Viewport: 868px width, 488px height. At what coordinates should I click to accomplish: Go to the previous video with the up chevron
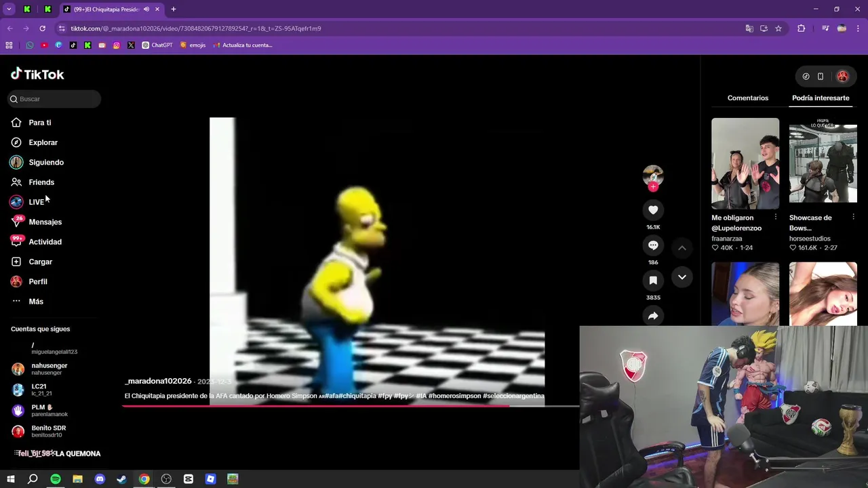tap(682, 248)
